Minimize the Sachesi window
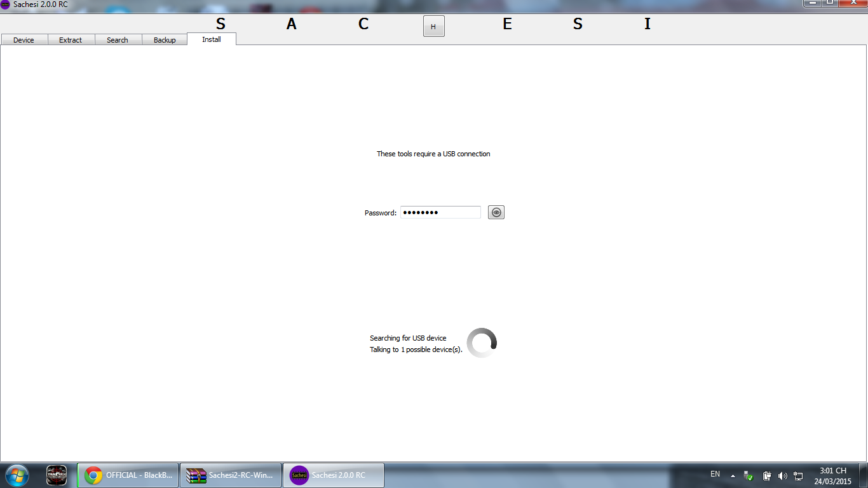Viewport: 868px width, 488px height. (x=813, y=3)
